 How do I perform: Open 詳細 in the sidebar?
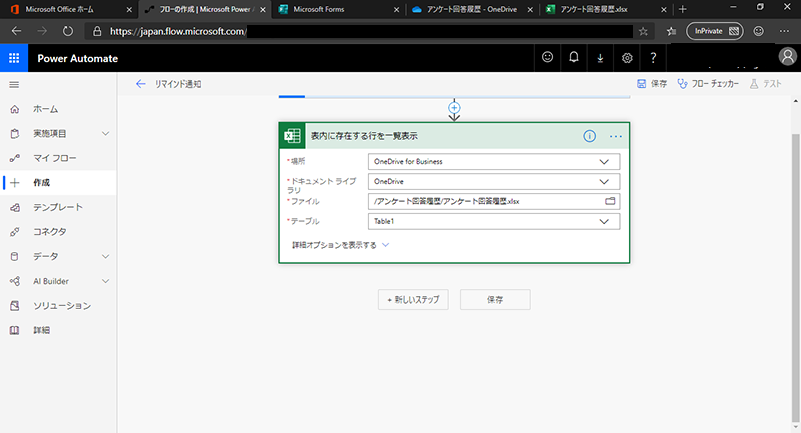[x=58, y=330]
